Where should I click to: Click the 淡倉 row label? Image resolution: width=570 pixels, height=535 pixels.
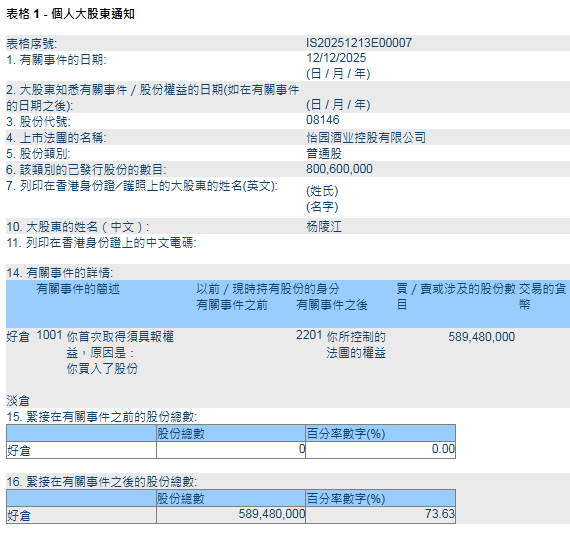[18, 401]
